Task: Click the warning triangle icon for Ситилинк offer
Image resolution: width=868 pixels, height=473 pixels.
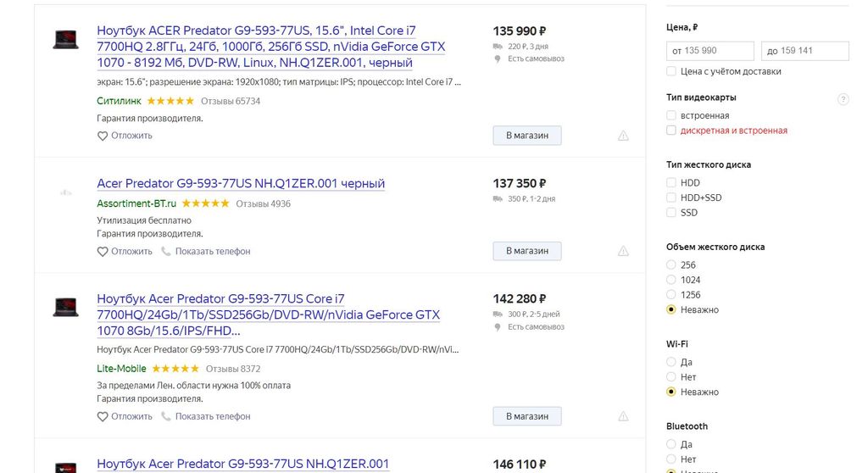Action: click(623, 136)
